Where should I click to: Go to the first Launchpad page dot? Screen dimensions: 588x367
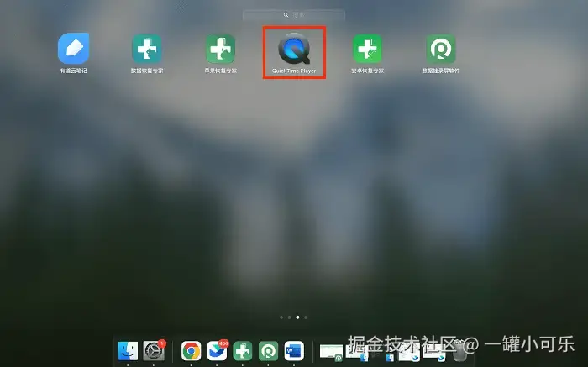pyautogui.click(x=281, y=317)
